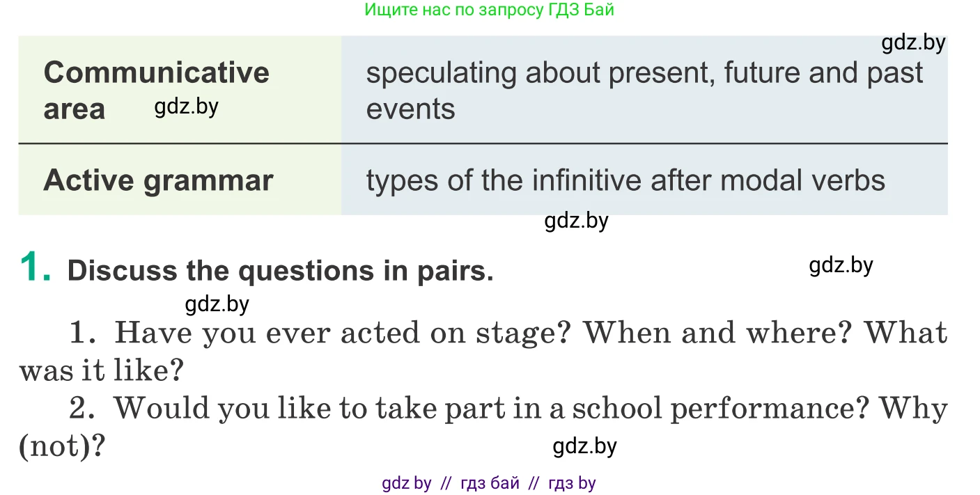This screenshot has width=980, height=495.
Task: Open the purple "гдз бай" footer link
Action: tap(490, 483)
